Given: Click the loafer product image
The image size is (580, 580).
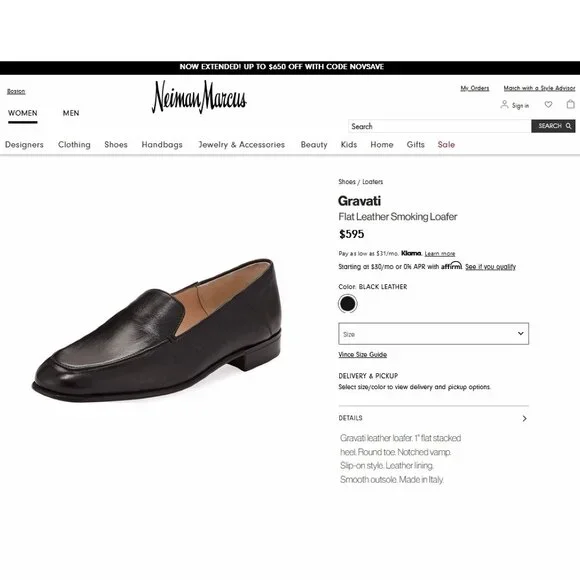Looking at the screenshot, I should [x=157, y=330].
